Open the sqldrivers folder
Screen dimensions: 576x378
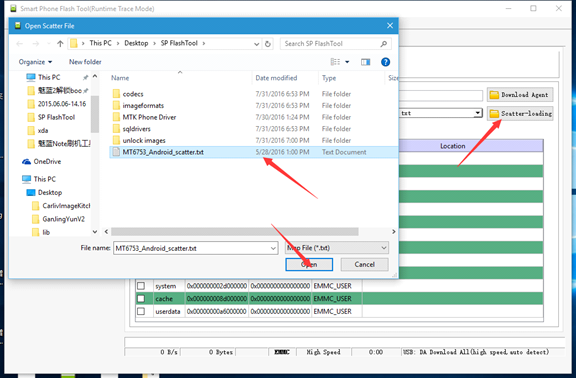(x=137, y=129)
